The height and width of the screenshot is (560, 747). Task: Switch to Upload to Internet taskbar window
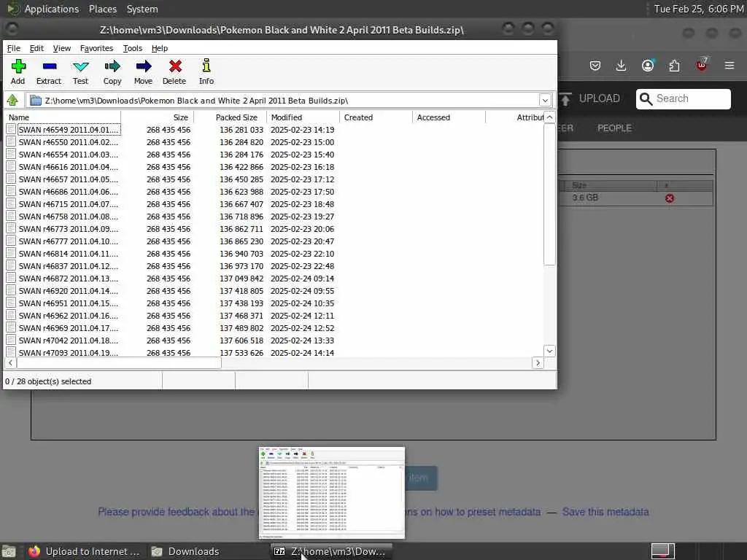pyautogui.click(x=85, y=551)
